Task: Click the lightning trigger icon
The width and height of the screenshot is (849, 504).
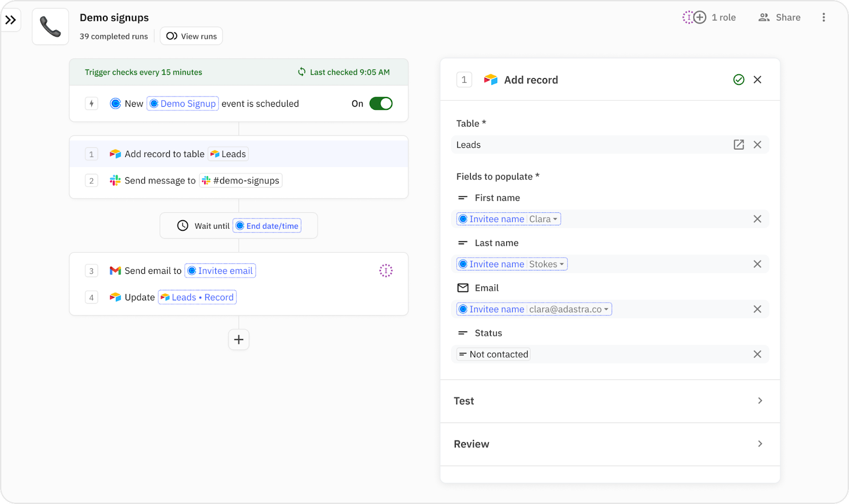Action: tap(91, 103)
